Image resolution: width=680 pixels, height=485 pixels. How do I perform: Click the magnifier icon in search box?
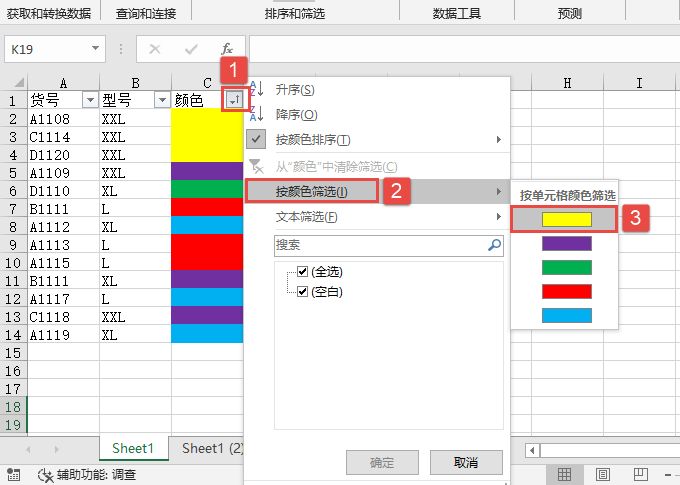click(x=494, y=245)
